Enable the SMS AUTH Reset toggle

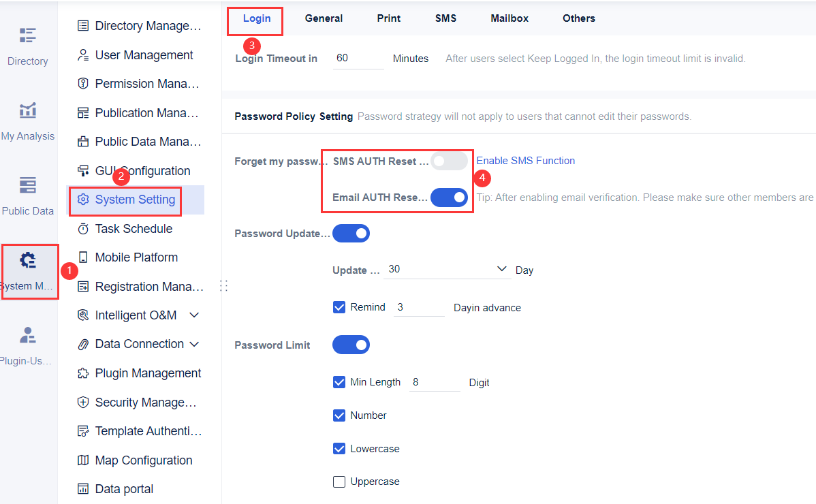(x=450, y=161)
